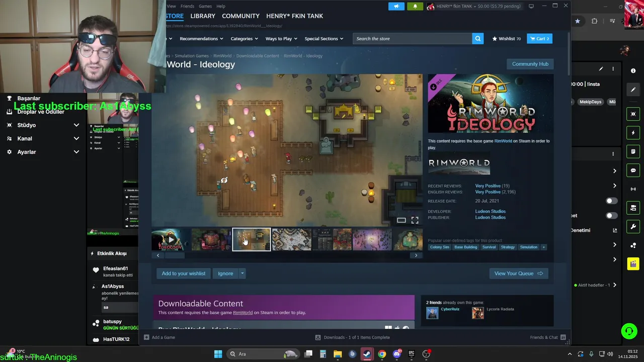644x362 pixels.
Task: Toggle the second switch in stream panel
Action: (x=611, y=216)
